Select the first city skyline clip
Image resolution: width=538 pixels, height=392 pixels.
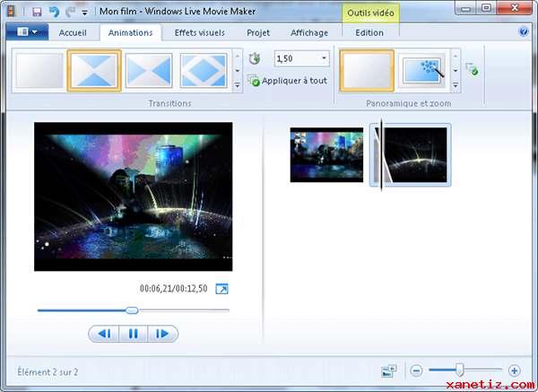coord(326,155)
